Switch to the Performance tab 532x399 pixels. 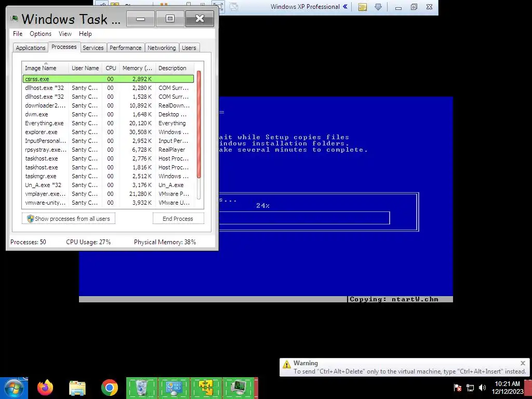click(x=126, y=48)
